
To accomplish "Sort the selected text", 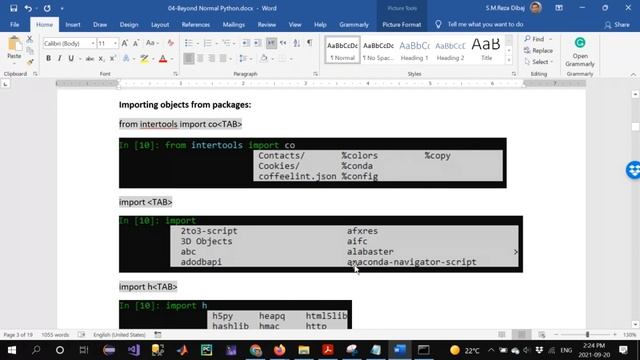I will coord(297,43).
